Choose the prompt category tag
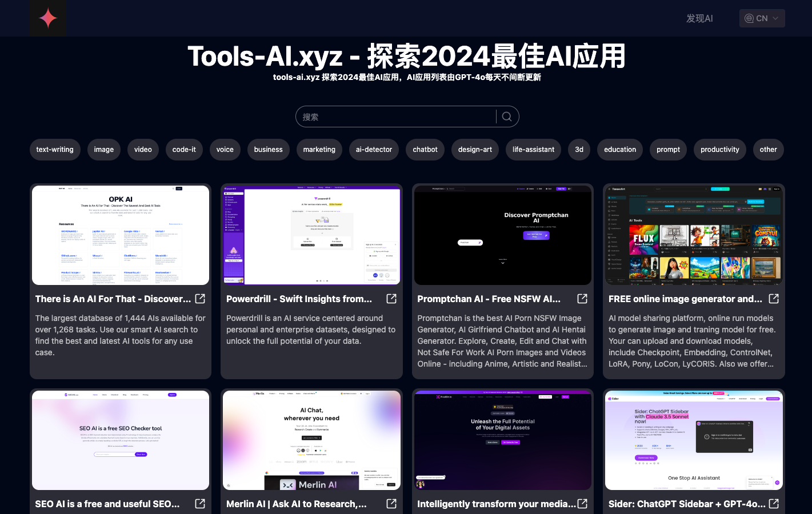Viewport: 812px width, 514px height. [668, 150]
